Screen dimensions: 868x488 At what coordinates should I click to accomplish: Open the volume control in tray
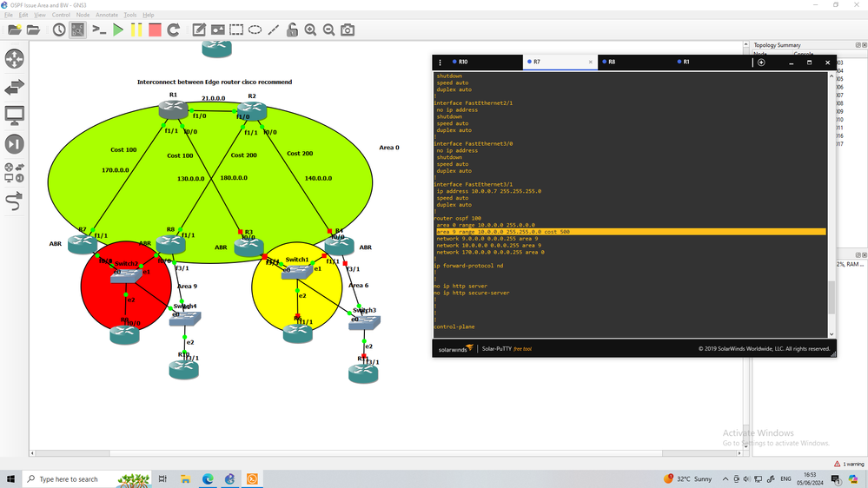[746, 479]
